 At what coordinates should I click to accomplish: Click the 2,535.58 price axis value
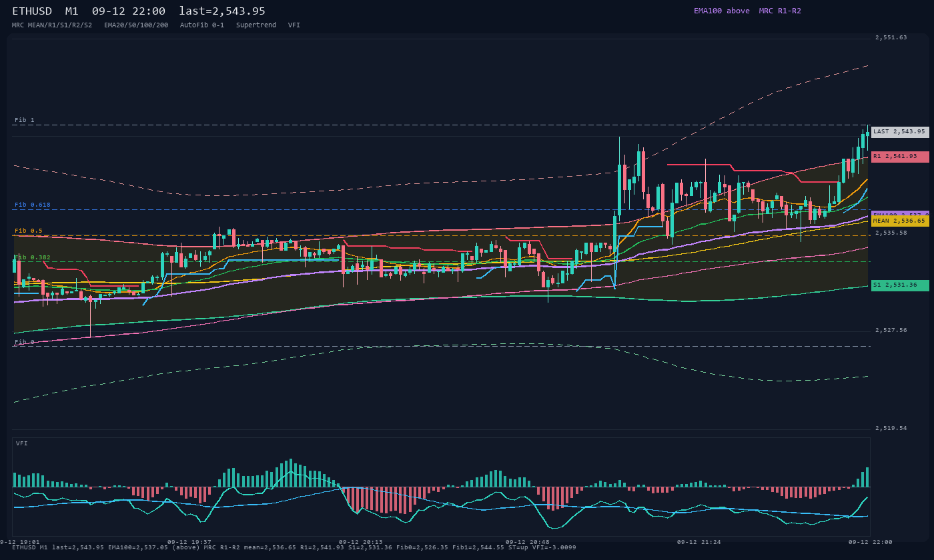click(x=891, y=233)
